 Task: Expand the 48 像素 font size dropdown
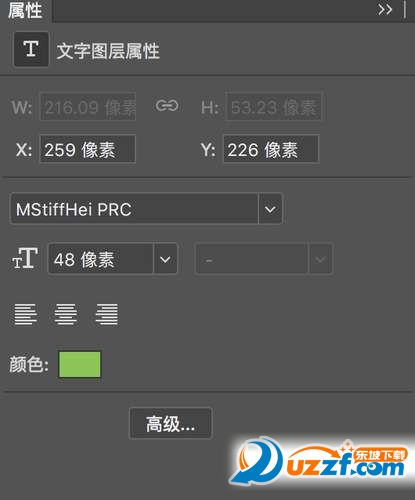[x=165, y=259]
